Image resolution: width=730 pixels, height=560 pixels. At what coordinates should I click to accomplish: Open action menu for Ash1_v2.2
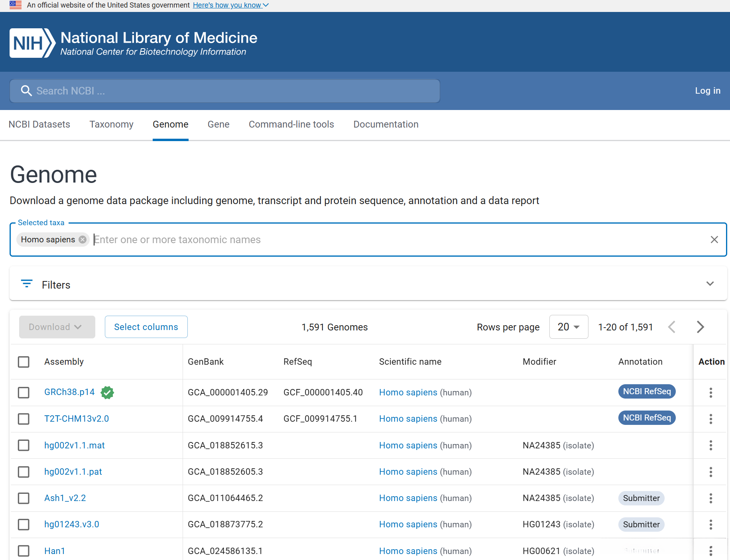coord(711,498)
